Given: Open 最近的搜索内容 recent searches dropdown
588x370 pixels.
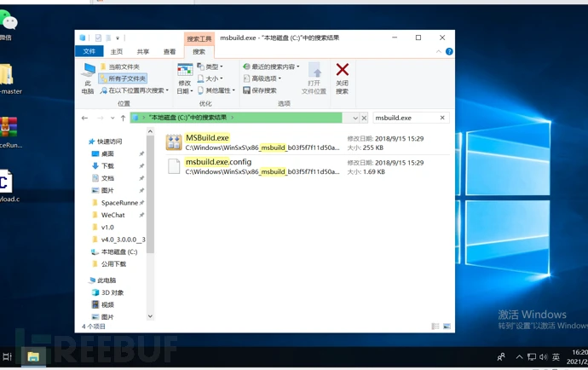Looking at the screenshot, I should tap(271, 66).
